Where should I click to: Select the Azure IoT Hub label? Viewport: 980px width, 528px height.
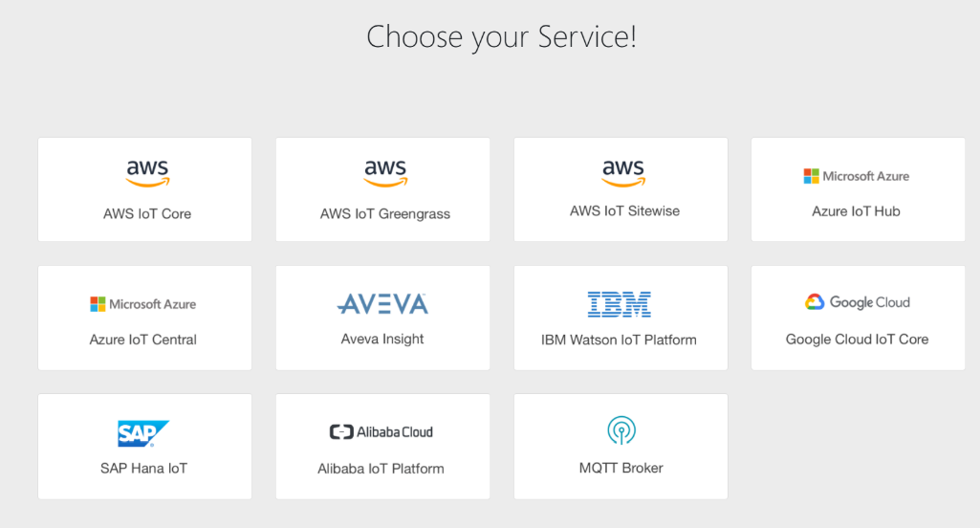857,211
